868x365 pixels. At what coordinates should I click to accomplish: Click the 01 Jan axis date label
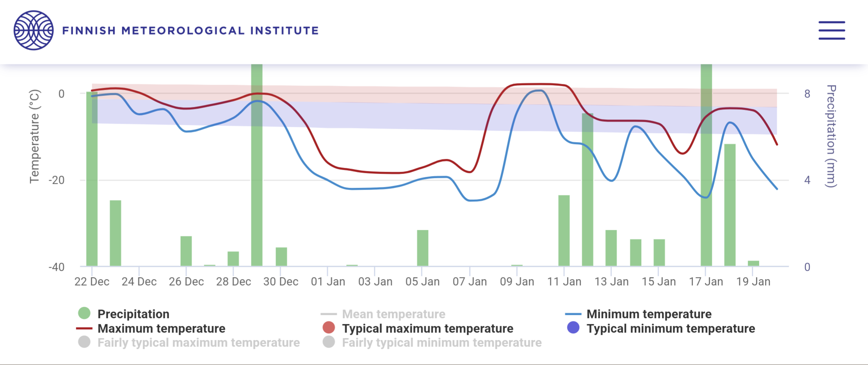[328, 281]
